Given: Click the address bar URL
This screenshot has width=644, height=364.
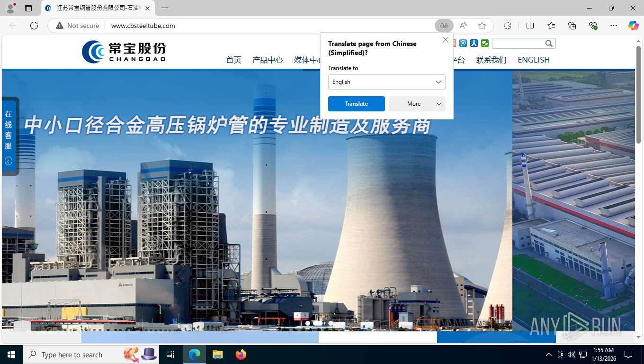Looking at the screenshot, I should 143,26.
